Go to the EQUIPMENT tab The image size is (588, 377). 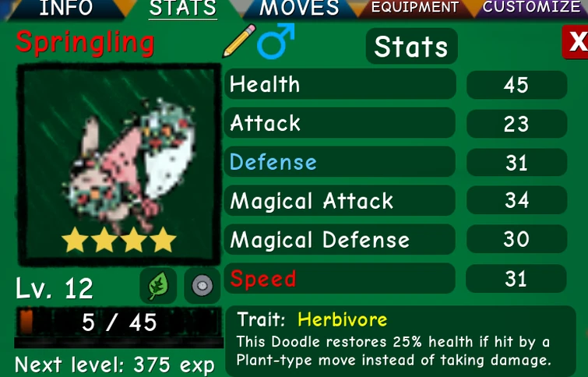coord(415,8)
